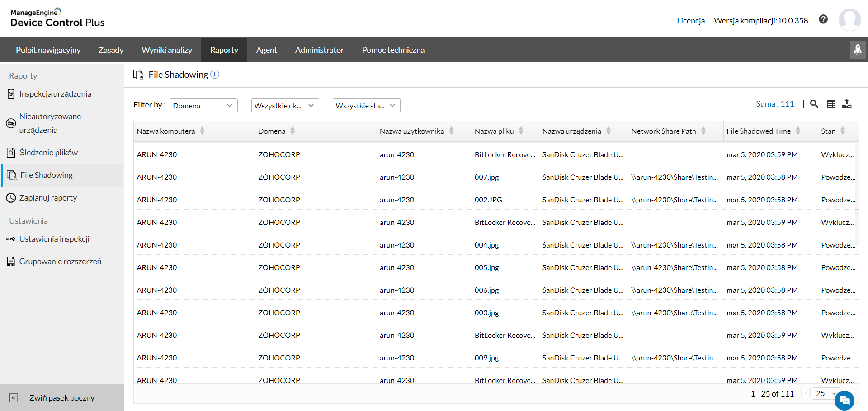Screen dimensions: 868x411
Task: Click the search magnifier icon above table
Action: (814, 104)
